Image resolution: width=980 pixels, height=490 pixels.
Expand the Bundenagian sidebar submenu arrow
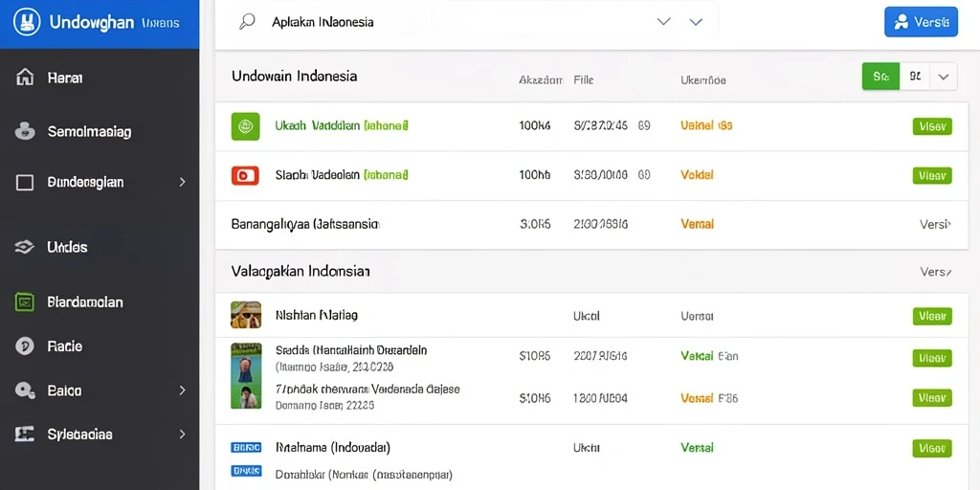pos(183,183)
